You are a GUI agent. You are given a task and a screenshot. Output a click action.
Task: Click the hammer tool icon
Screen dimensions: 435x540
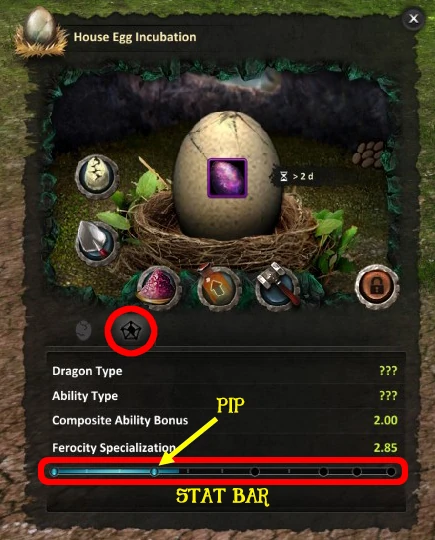pyautogui.click(x=278, y=285)
